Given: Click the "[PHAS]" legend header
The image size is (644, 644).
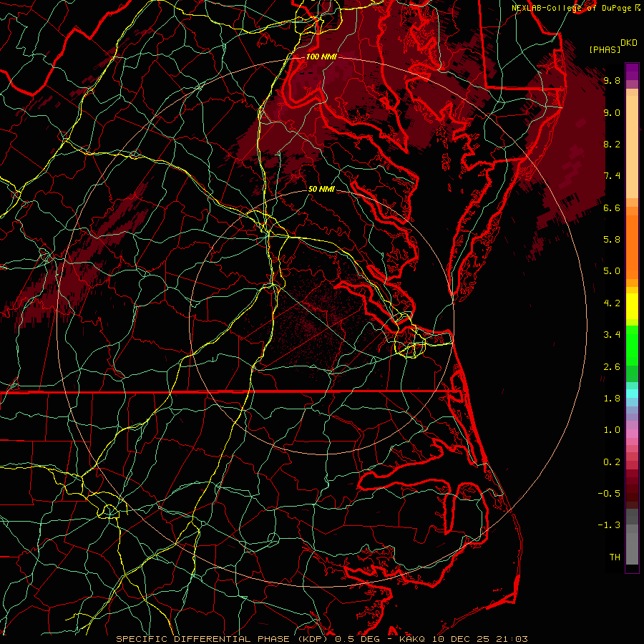Looking at the screenshot, I should point(605,49).
